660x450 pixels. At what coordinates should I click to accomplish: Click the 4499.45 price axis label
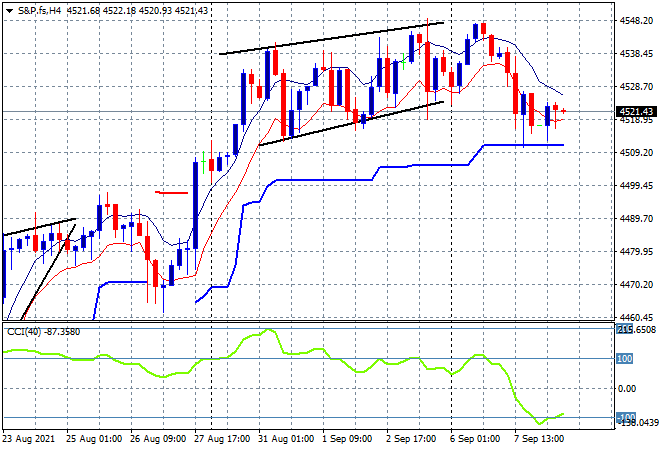[x=636, y=186]
